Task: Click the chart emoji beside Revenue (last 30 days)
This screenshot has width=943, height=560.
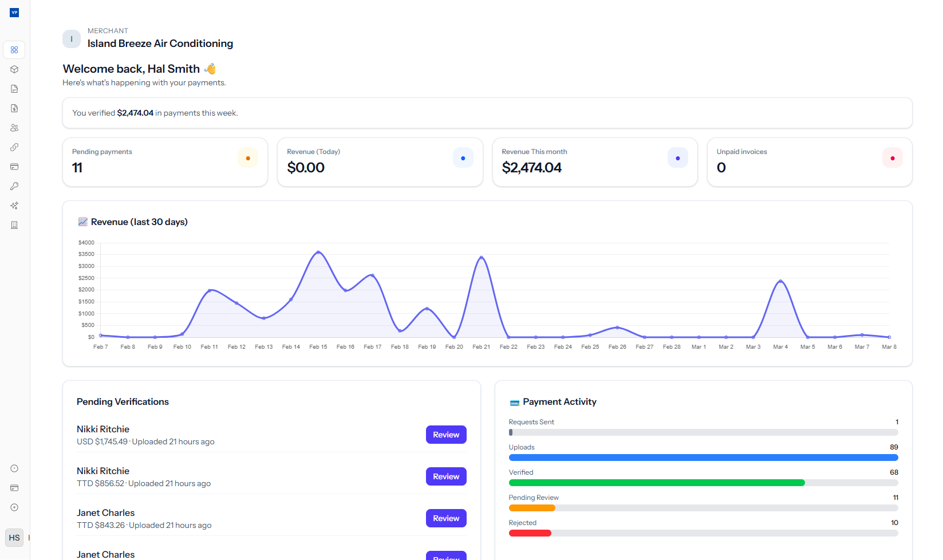Action: coord(82,222)
